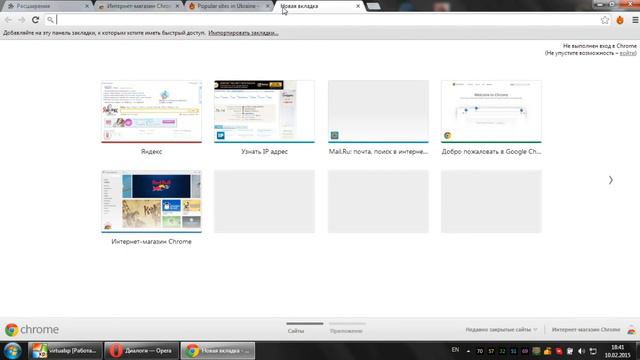Click the red tray icon
The width and height of the screenshot is (640, 360).
point(559,351)
